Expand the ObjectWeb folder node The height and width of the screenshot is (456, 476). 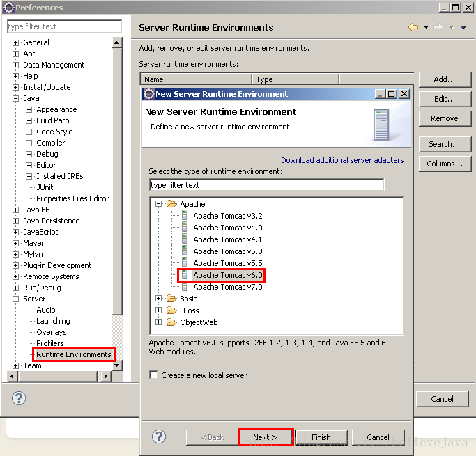(158, 322)
